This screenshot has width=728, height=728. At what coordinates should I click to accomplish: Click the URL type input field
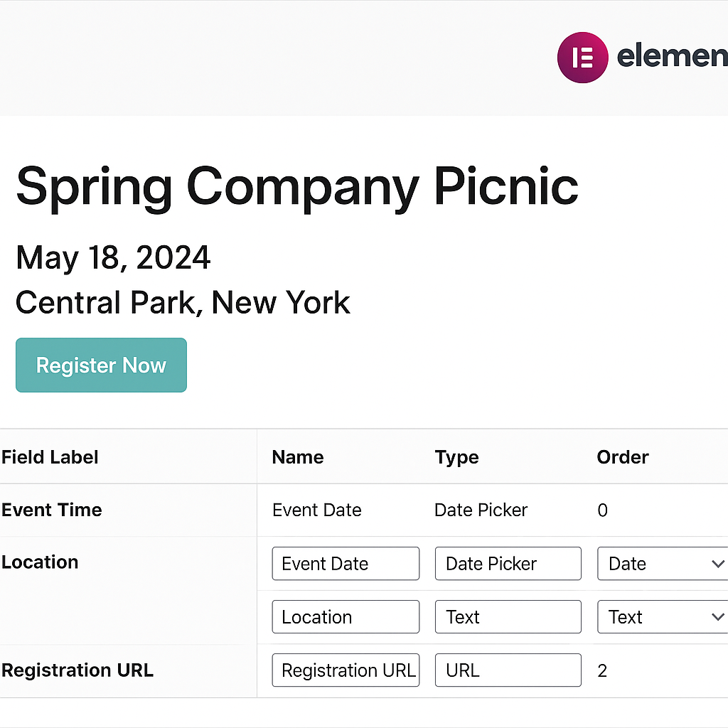click(508, 670)
